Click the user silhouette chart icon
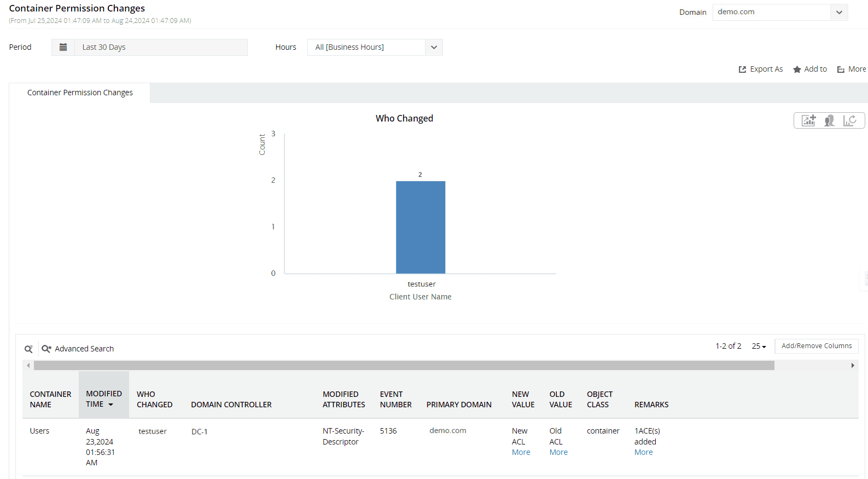Image resolution: width=868 pixels, height=479 pixels. click(x=829, y=120)
